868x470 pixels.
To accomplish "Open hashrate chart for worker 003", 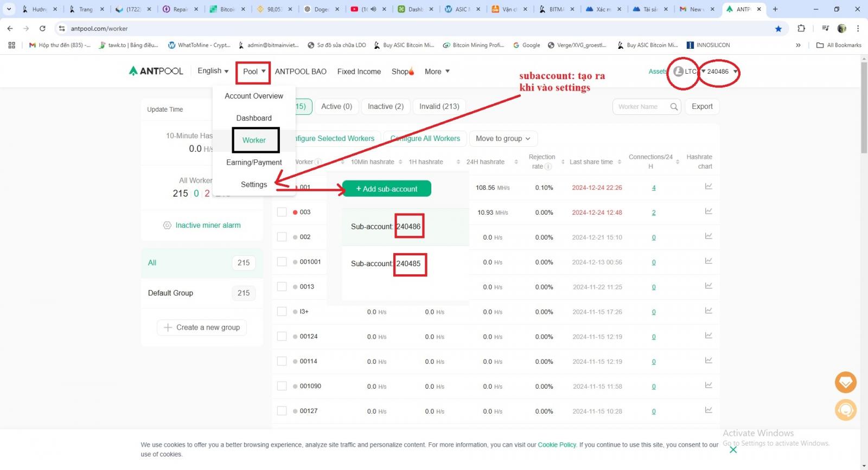I will tap(709, 211).
